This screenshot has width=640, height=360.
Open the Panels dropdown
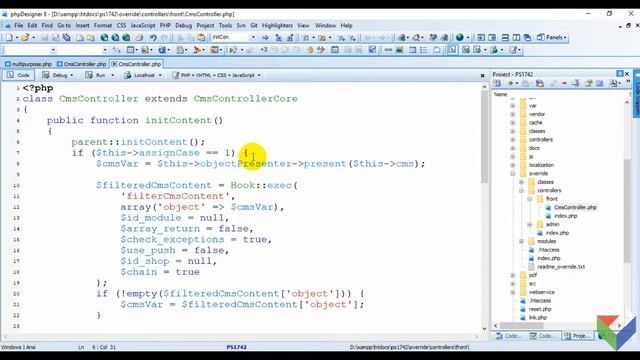click(551, 38)
